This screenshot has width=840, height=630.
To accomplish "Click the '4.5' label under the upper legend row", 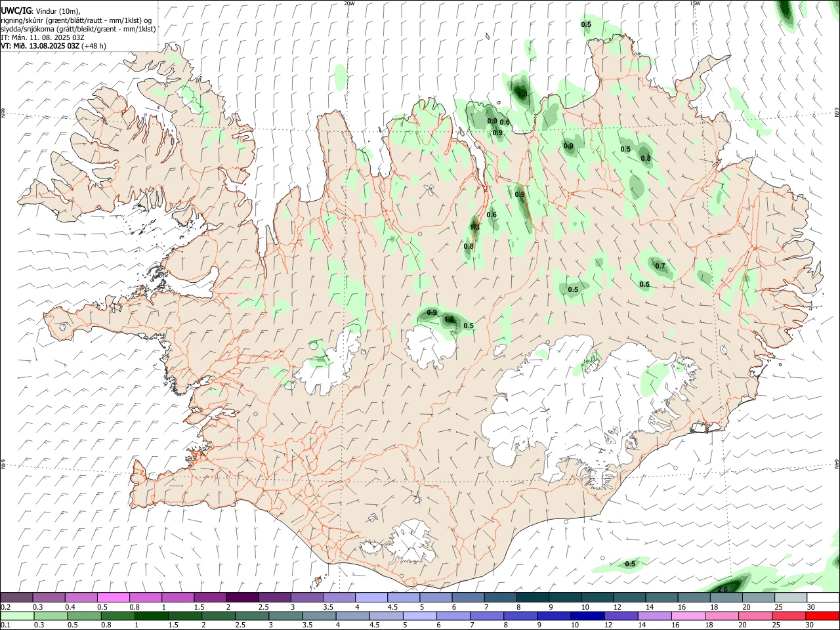I will coord(392,607).
